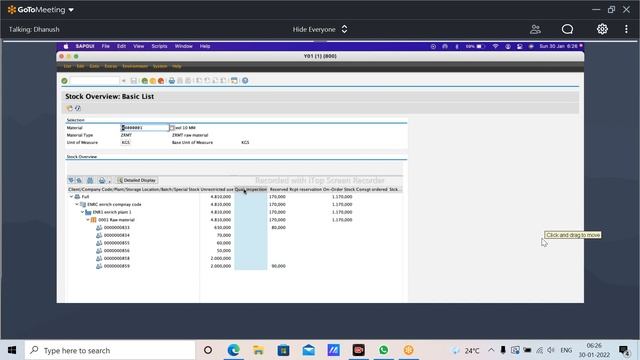The height and width of the screenshot is (360, 640).
Task: Click the Material number input field
Action: coord(145,128)
